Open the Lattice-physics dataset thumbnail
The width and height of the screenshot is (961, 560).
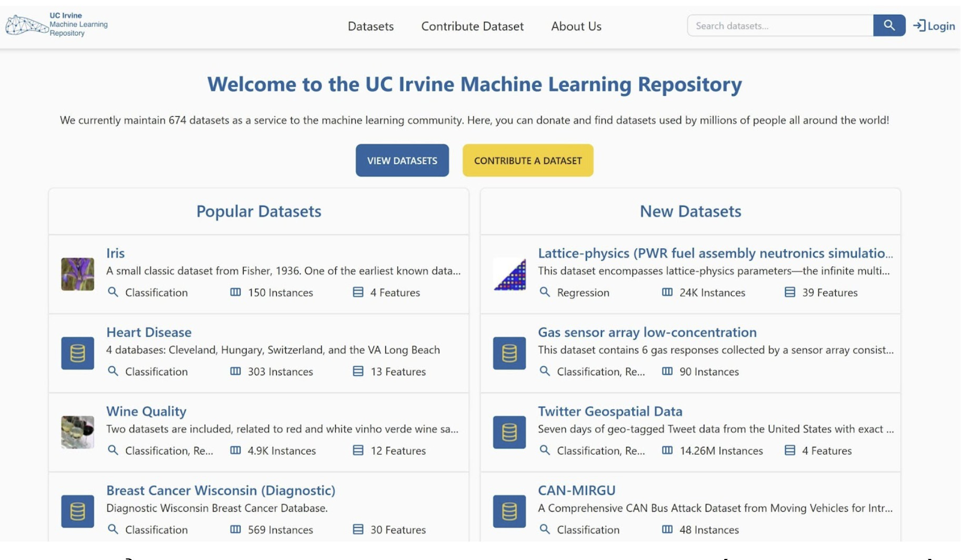509,274
